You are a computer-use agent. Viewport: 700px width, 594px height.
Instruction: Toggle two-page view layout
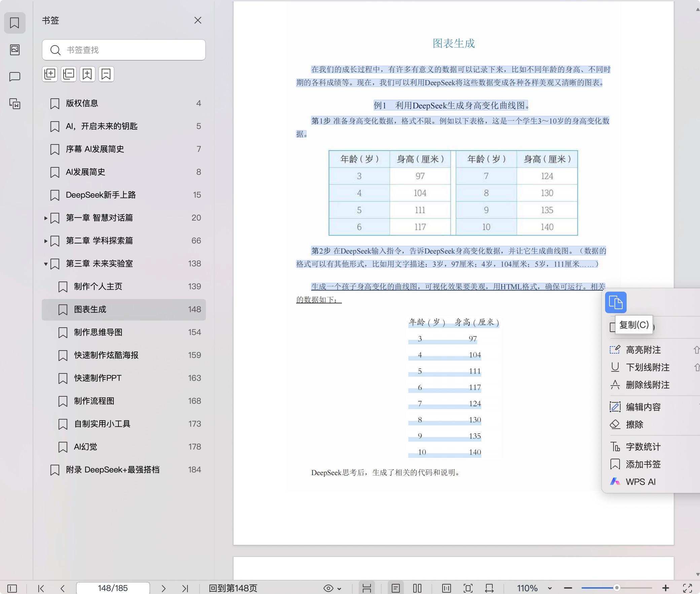(417, 588)
